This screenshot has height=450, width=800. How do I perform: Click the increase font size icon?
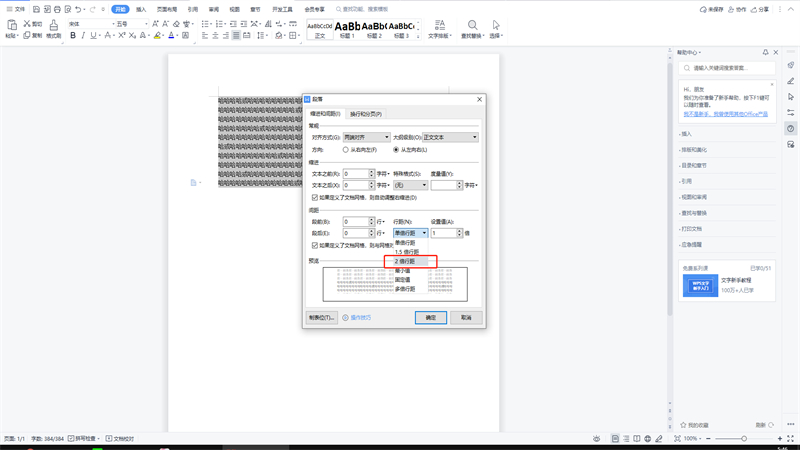coord(156,24)
